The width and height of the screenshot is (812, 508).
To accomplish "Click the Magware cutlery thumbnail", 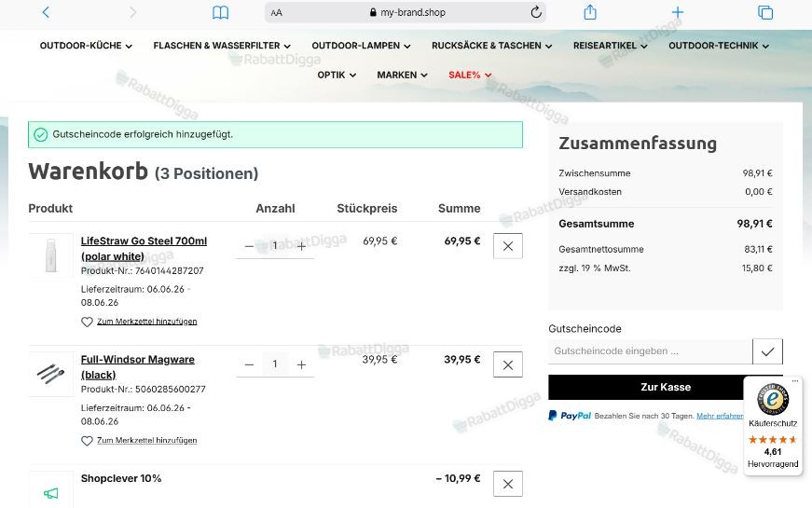I will 50,374.
